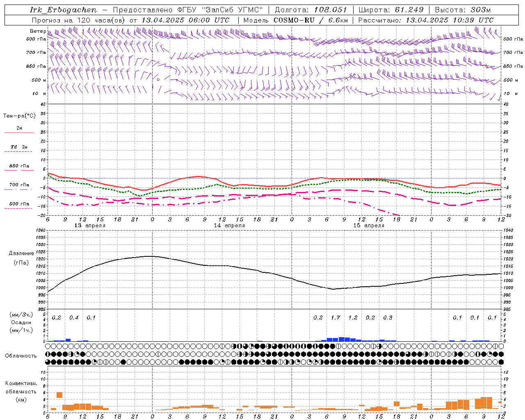Click the precipitation amount 0.3
The image size is (525, 420).
388,317
